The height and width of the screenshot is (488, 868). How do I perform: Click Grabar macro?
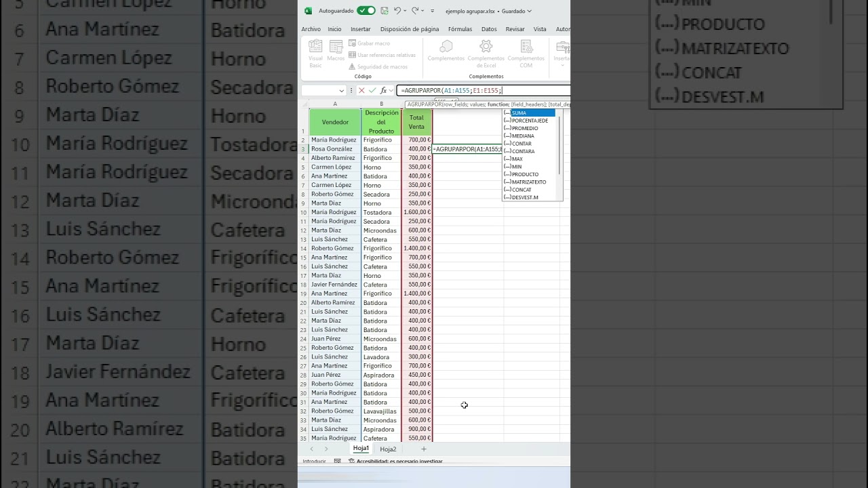point(370,43)
